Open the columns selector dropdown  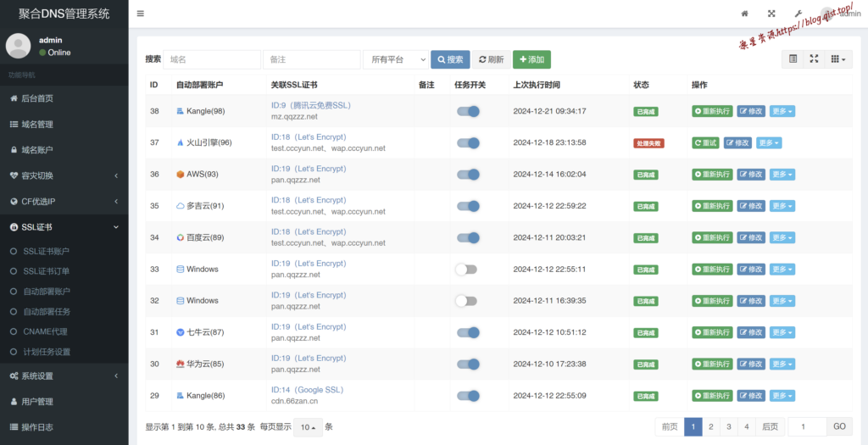coord(840,58)
